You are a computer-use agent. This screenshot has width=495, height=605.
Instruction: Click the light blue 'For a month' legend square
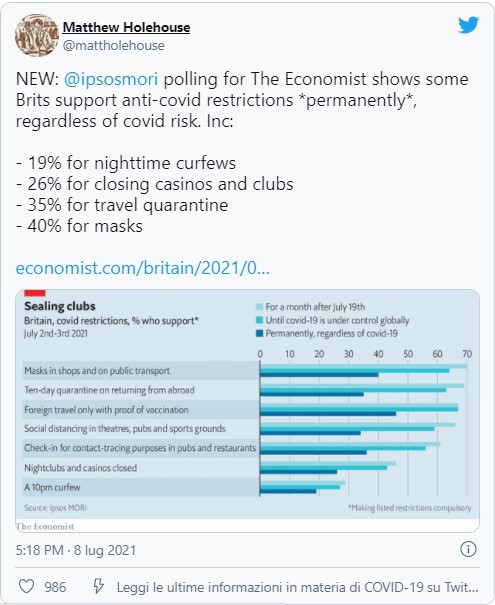pos(259,307)
